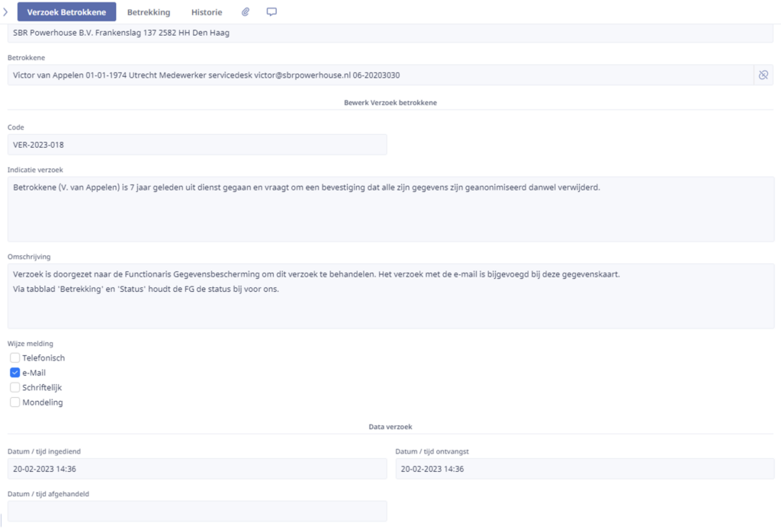Screen dimensions: 781x532
Task: Click the Betrokkene field with Victor van Appelen
Action: [x=380, y=75]
